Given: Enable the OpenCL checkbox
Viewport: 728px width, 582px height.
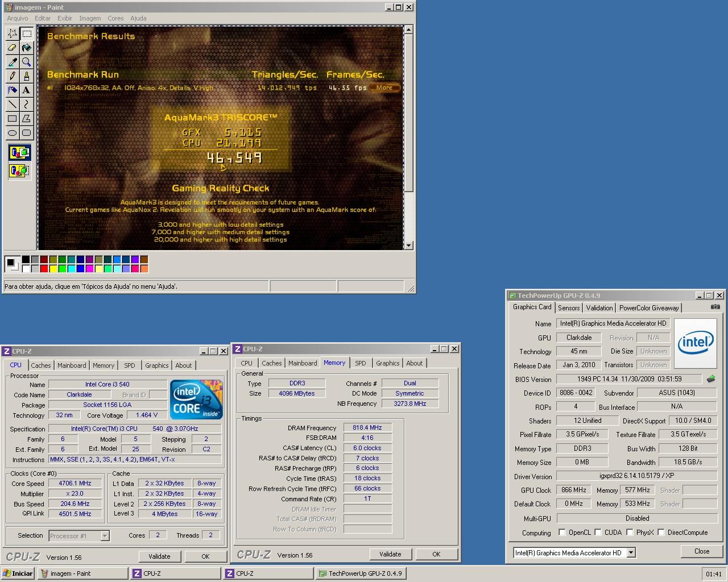Looking at the screenshot, I should 562,533.
